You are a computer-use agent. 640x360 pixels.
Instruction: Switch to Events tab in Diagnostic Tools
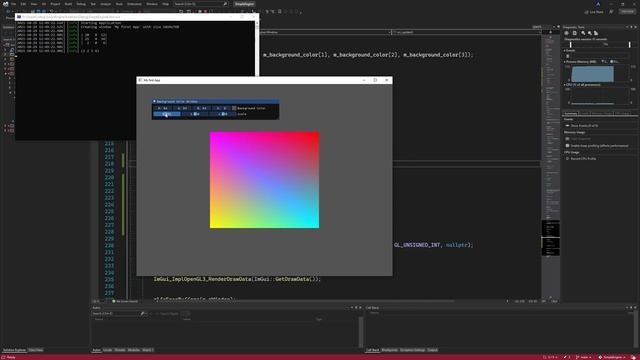click(x=584, y=113)
